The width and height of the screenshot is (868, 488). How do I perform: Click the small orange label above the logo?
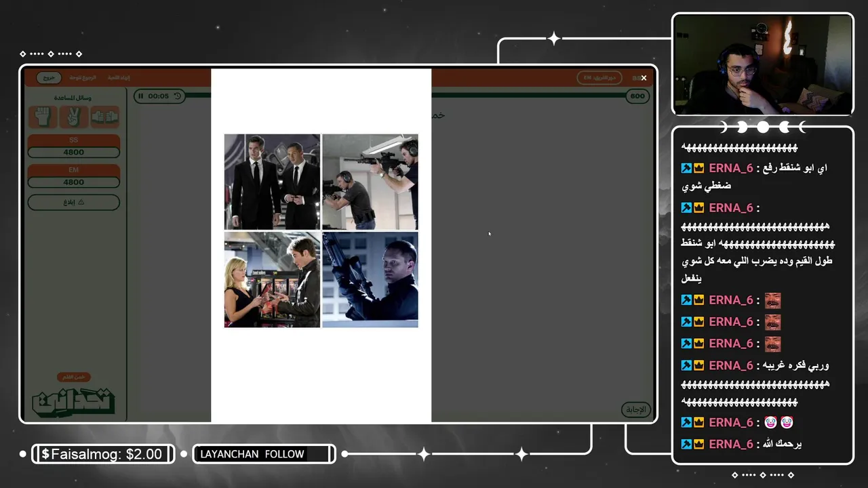pos(73,377)
